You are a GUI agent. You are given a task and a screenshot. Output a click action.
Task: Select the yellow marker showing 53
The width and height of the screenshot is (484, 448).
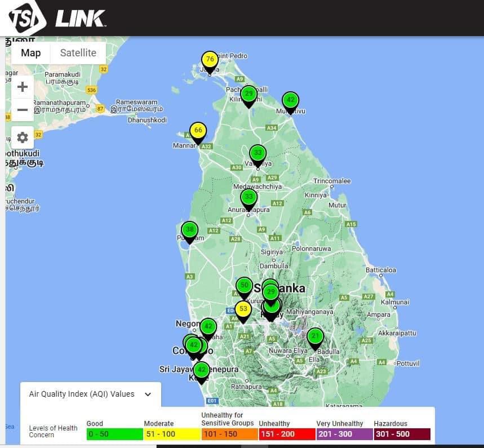click(243, 309)
